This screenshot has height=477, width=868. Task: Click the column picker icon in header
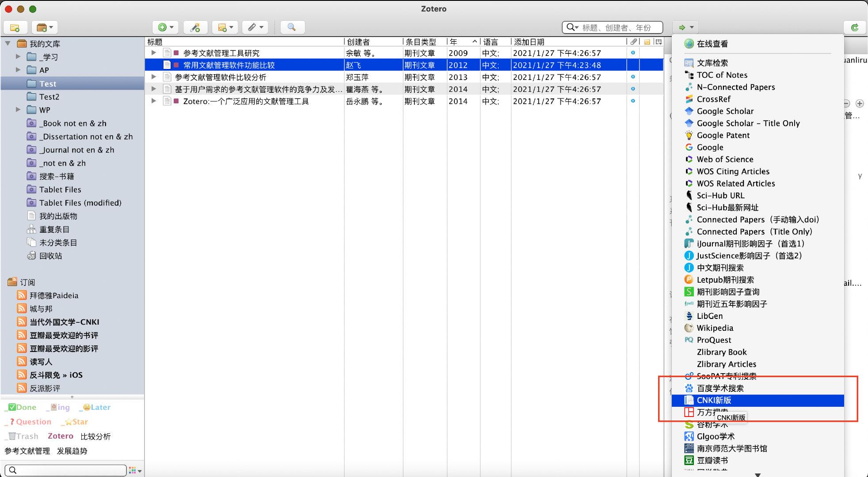(659, 42)
